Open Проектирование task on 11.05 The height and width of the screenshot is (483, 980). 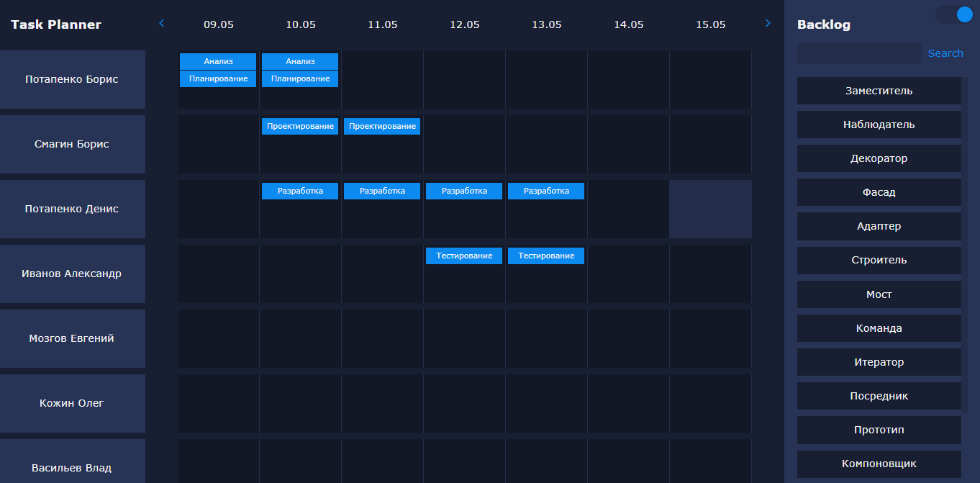coord(382,126)
